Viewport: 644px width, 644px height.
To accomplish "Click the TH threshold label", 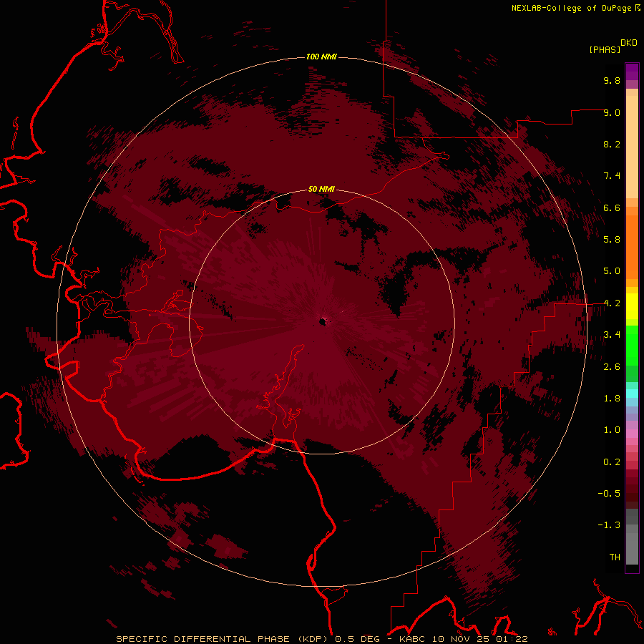I will (x=615, y=557).
